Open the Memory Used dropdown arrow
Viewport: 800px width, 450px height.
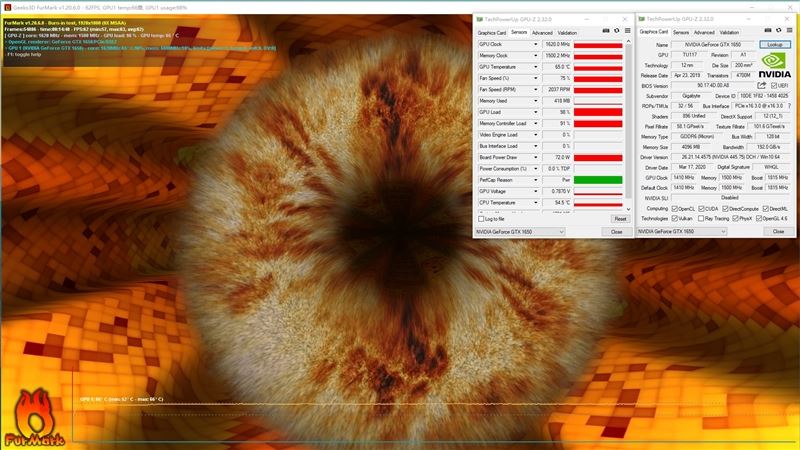tap(535, 101)
